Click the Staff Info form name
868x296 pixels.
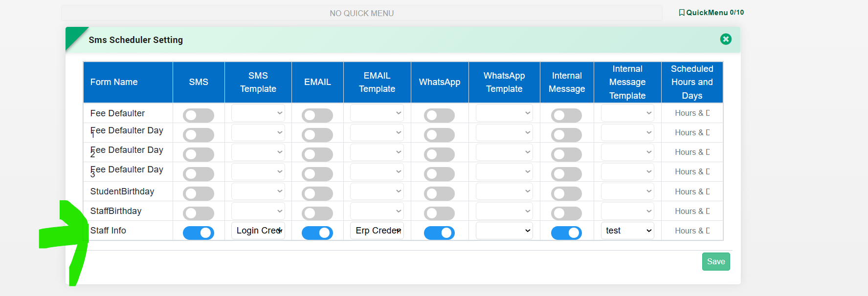108,231
